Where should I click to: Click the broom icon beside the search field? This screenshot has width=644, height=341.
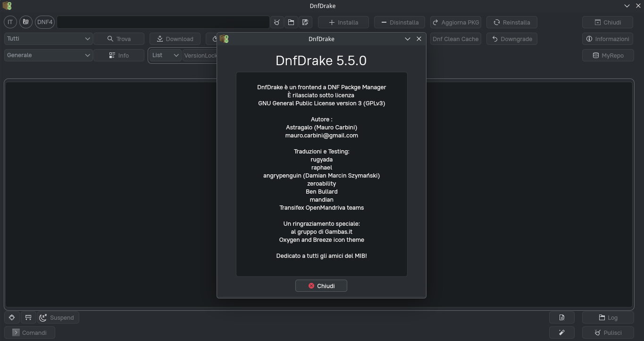coord(277,22)
